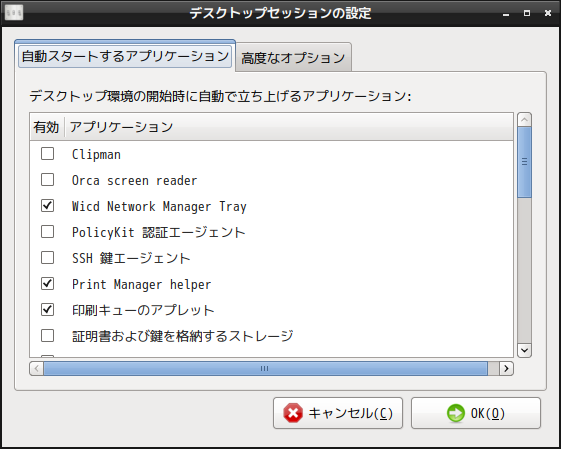This screenshot has height=449, width=561.
Task: Minimize the デスクトップセッションの設定 window
Action: [x=506, y=14]
